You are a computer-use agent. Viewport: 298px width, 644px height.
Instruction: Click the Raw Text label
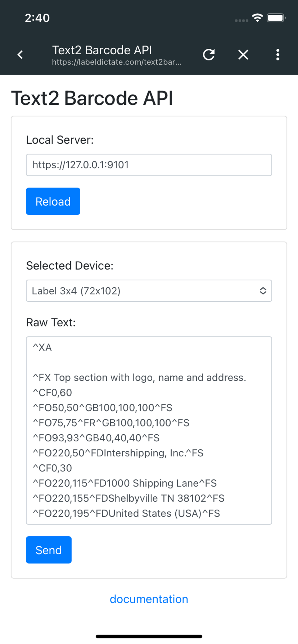coord(51,322)
